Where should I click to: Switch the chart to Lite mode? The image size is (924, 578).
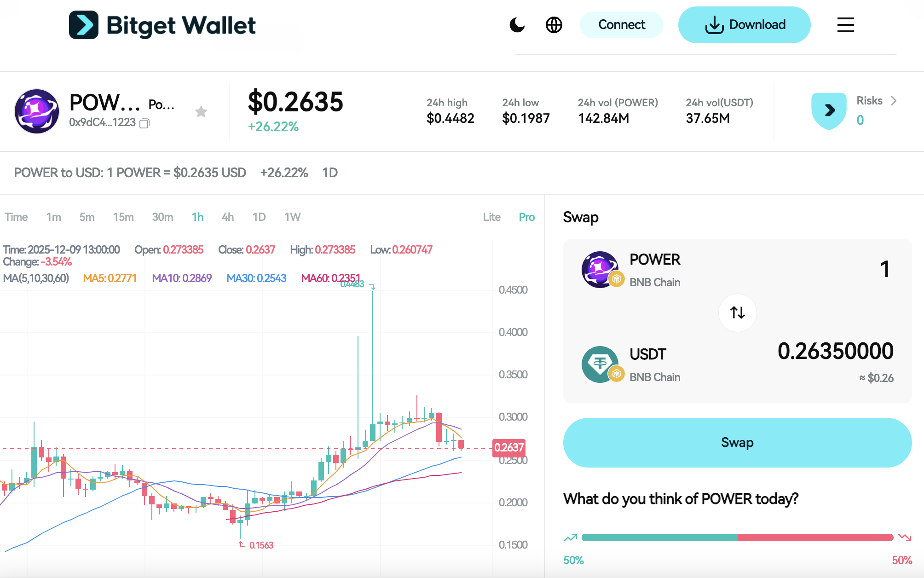(x=492, y=217)
